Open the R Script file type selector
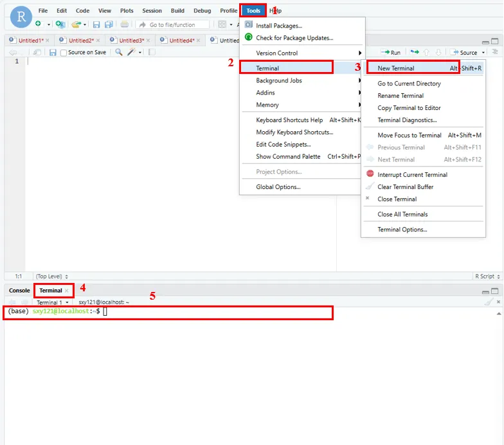Viewport: 504px width, 445px height. point(485,277)
